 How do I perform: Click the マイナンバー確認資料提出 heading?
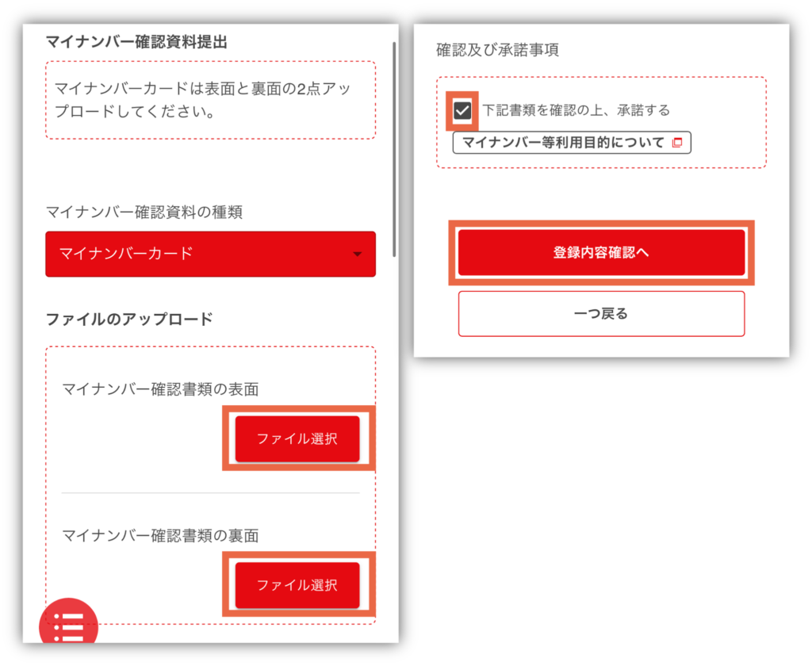[x=136, y=42]
